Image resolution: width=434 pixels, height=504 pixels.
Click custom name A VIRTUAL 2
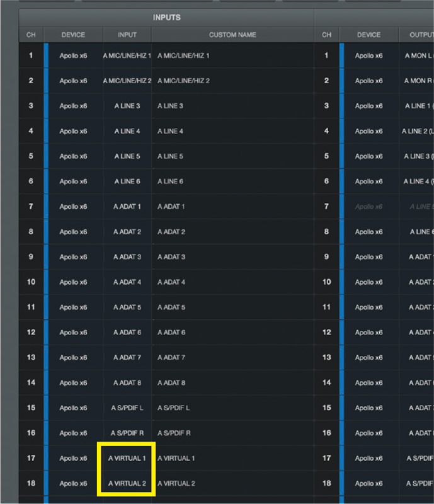[x=233, y=483]
